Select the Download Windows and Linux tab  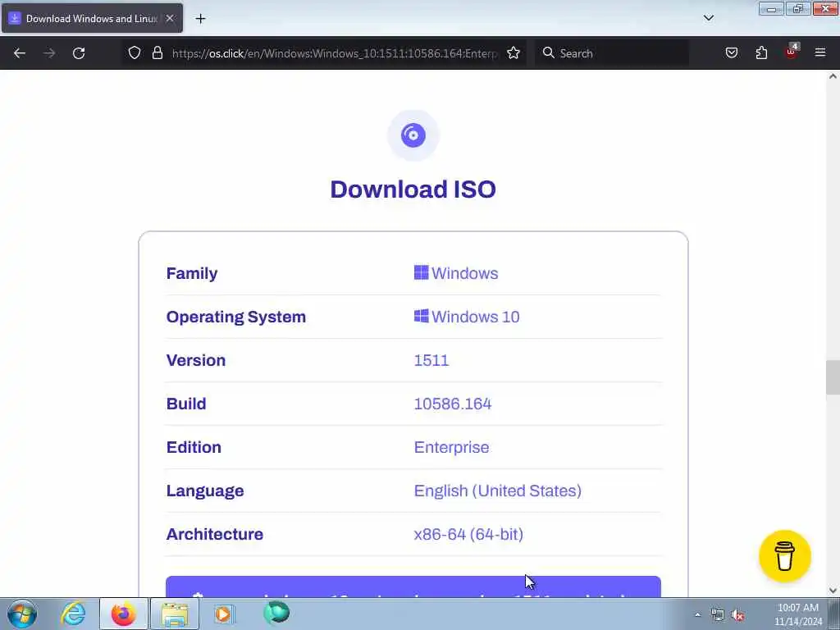coord(92,18)
